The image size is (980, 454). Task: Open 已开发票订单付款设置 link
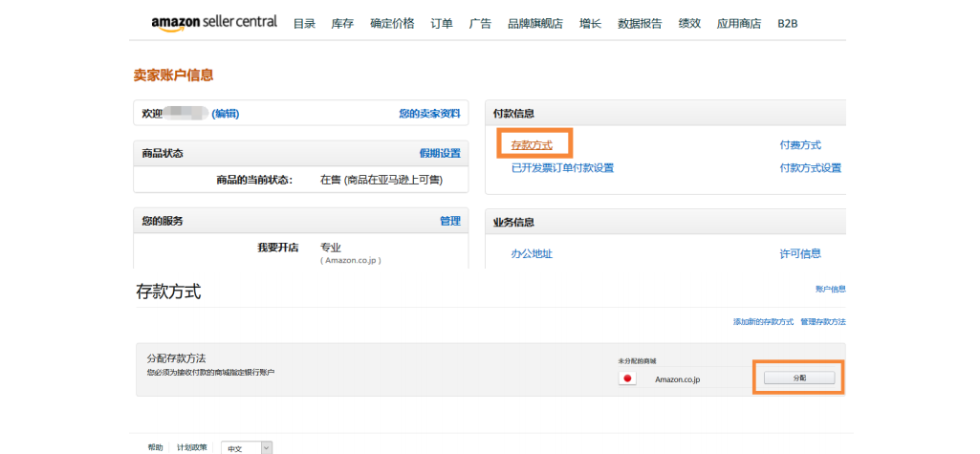[562, 167]
